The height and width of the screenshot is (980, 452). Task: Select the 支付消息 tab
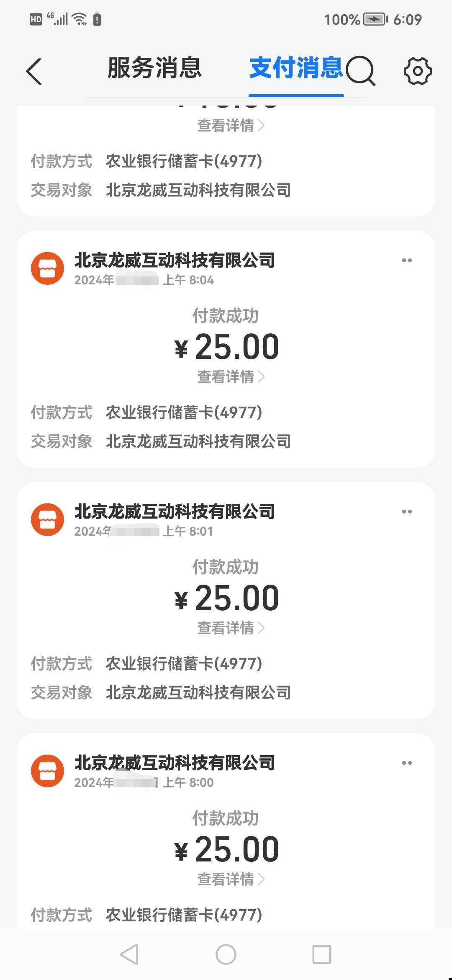[296, 68]
